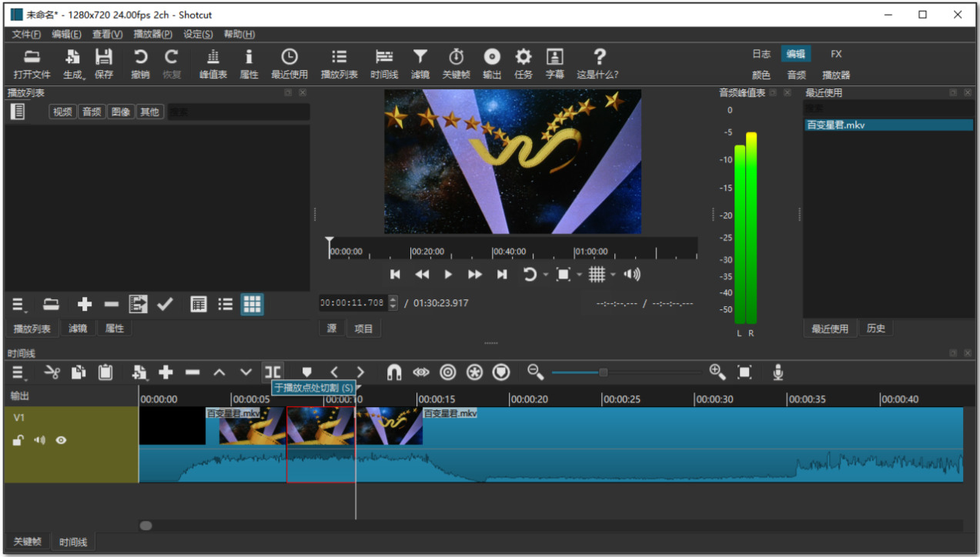Click the 撤销 (undo) icon

click(x=140, y=57)
